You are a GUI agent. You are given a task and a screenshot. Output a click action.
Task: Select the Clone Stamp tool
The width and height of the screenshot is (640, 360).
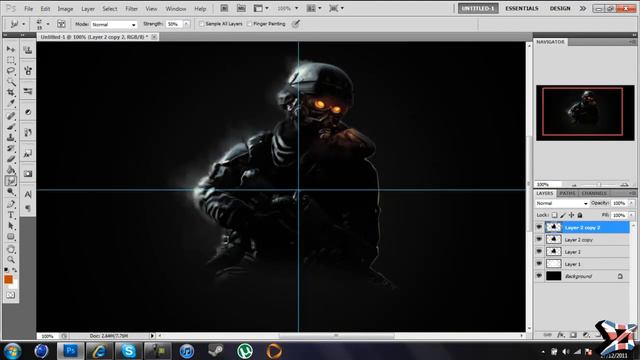pyautogui.click(x=11, y=138)
